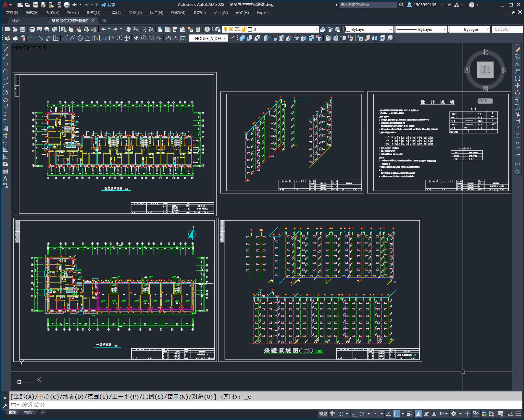Click shopping cart icon in title bar

(x=449, y=5)
